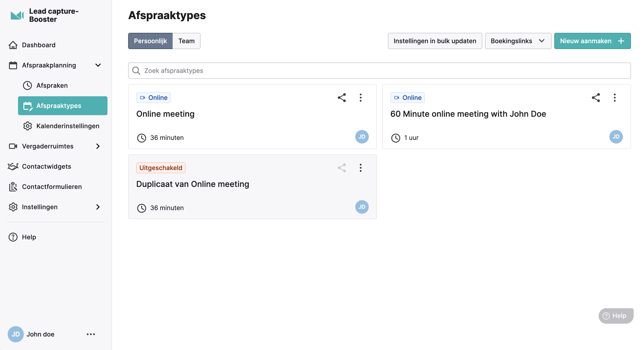Click the Lead capture-Booster logo icon
644x350 pixels.
17,15
